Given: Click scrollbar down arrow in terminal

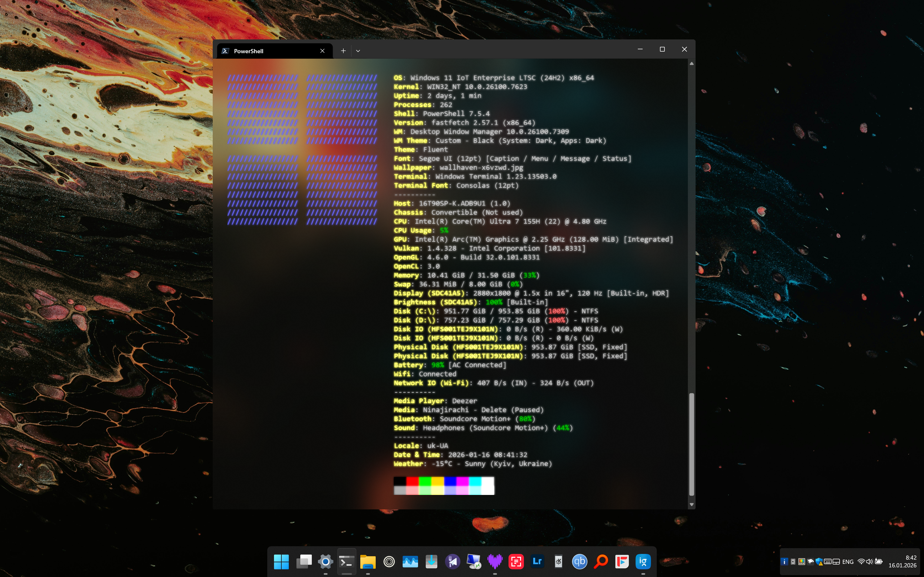Looking at the screenshot, I should 691,505.
